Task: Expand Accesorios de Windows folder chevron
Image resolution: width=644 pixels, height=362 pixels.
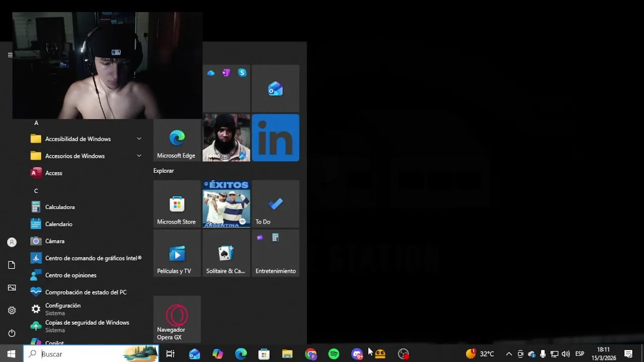Action: 139,156
